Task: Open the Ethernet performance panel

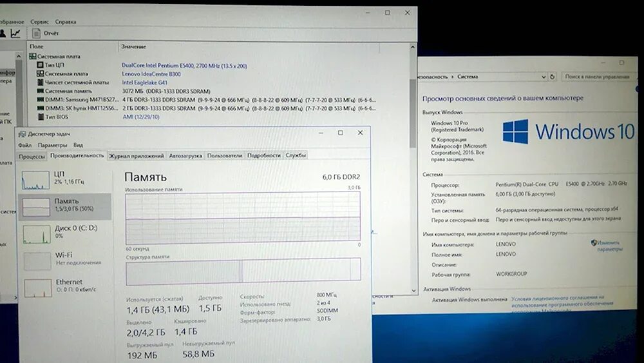Action: 65,287
